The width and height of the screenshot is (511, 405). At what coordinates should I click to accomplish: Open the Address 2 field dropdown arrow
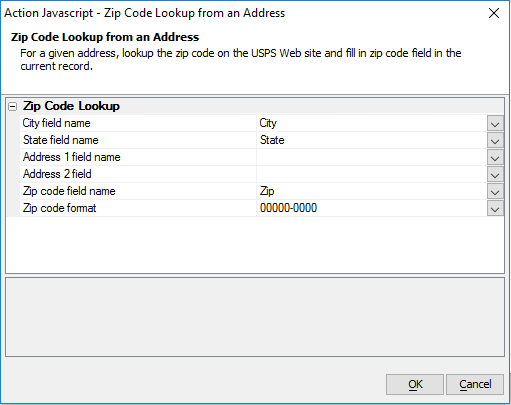point(495,174)
